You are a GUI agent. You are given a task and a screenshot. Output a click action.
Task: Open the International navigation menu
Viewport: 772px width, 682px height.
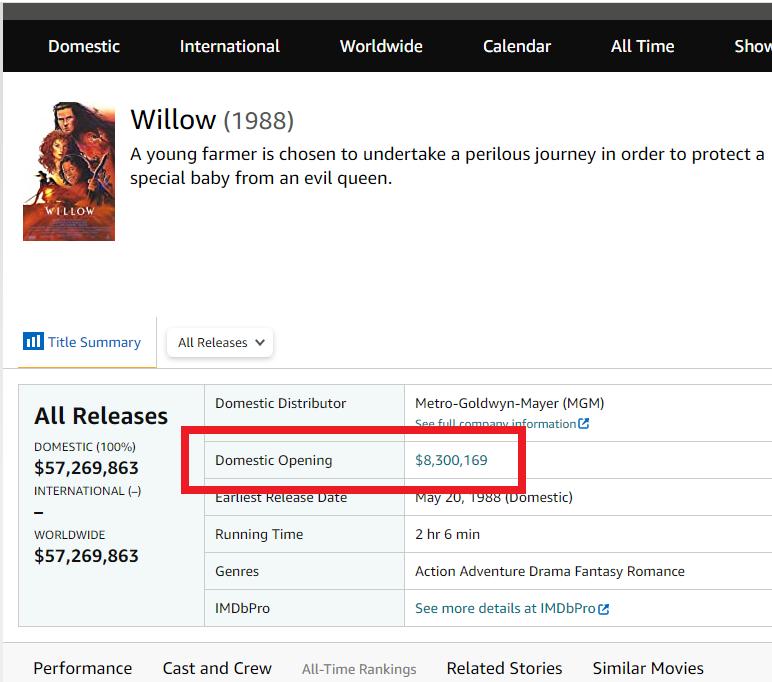point(230,46)
